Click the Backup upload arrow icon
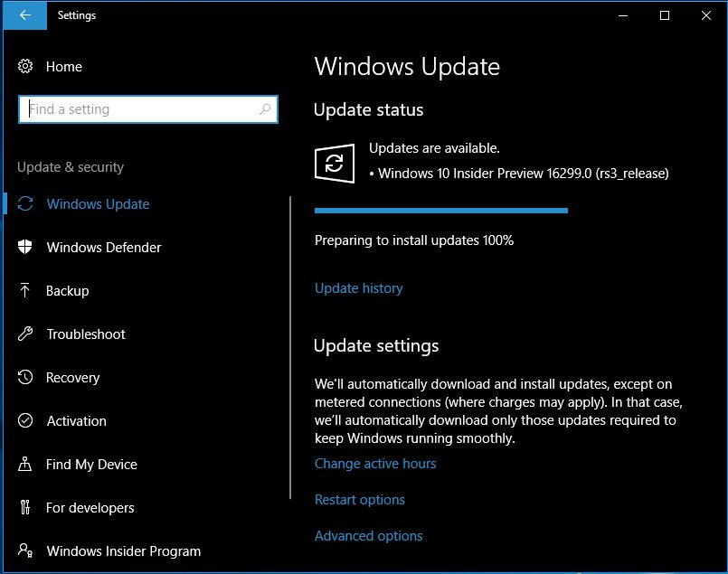The width and height of the screenshot is (728, 574). click(x=25, y=290)
